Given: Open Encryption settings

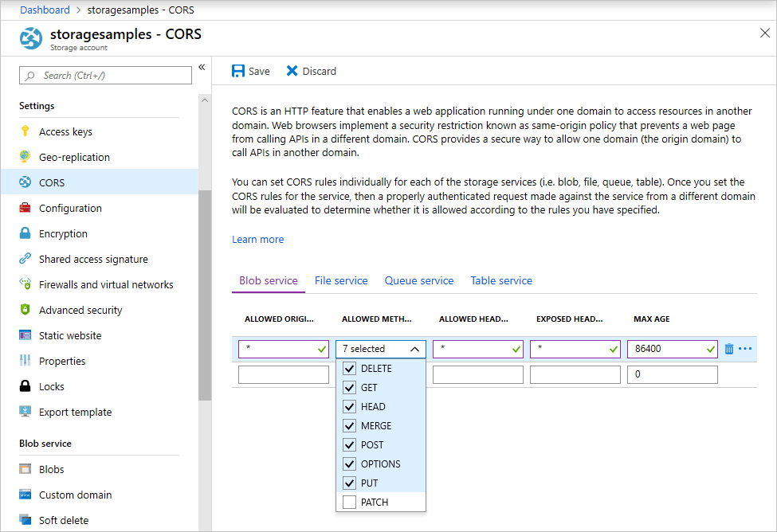Looking at the screenshot, I should click(x=64, y=233).
